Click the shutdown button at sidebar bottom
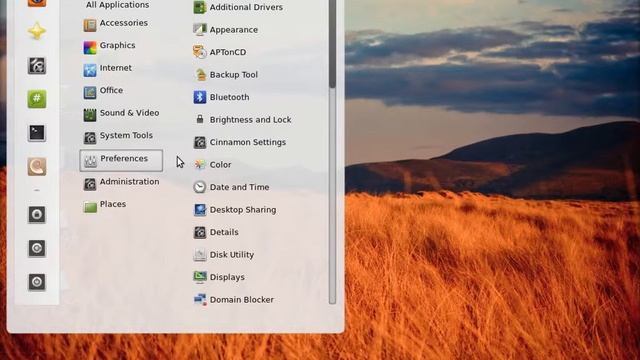This screenshot has width=640, height=360. tap(37, 282)
